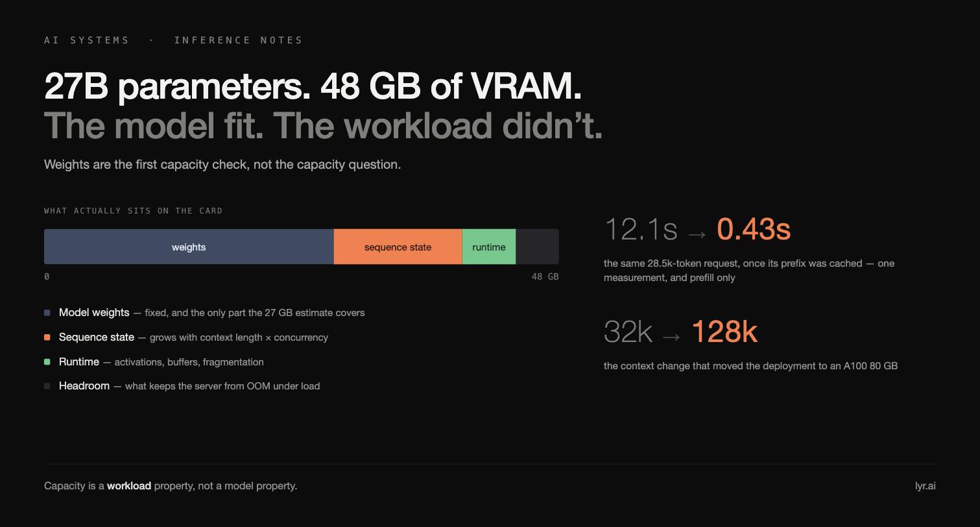
Task: Click the orange Sequence state legend swatch
Action: [x=47, y=337]
